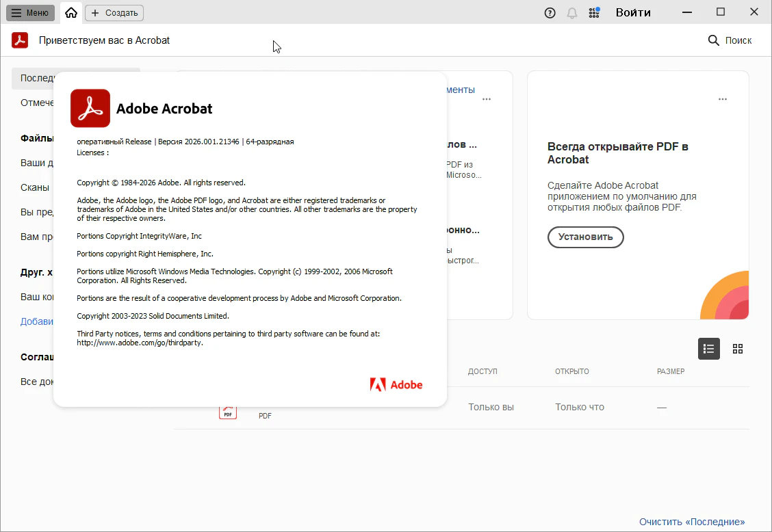
Task: Click Установить default app button
Action: point(585,237)
